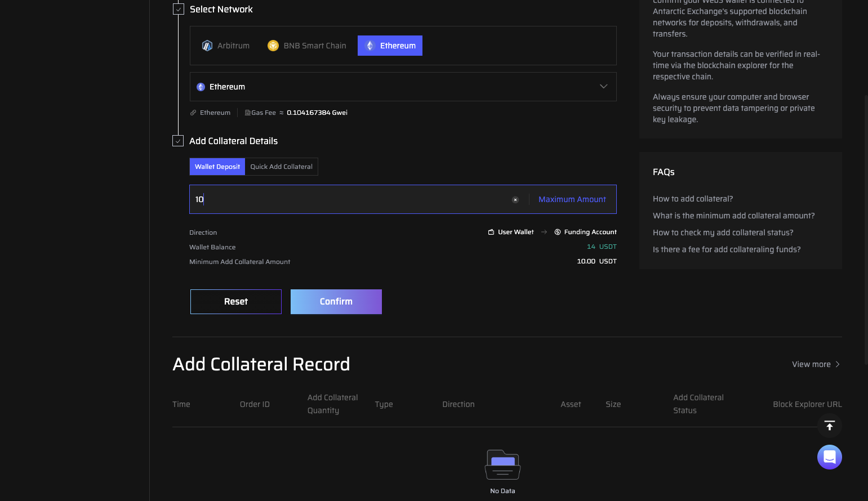Click the No Data folder icon

(x=502, y=464)
